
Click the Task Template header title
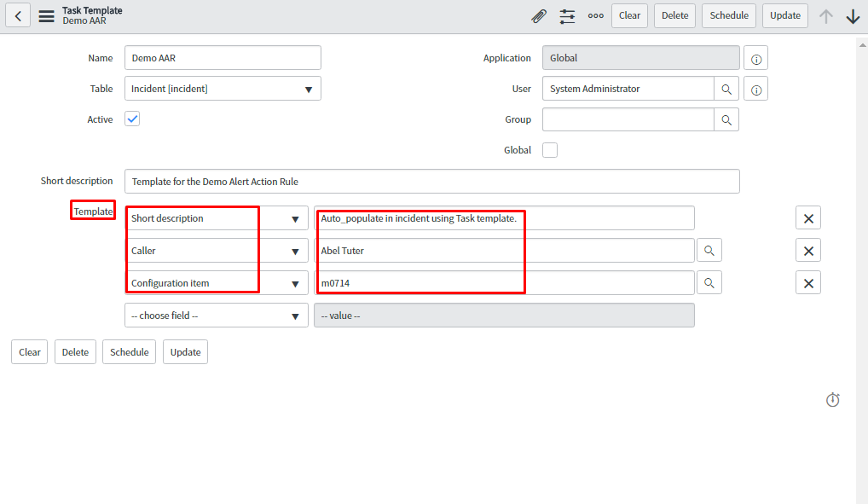92,10
